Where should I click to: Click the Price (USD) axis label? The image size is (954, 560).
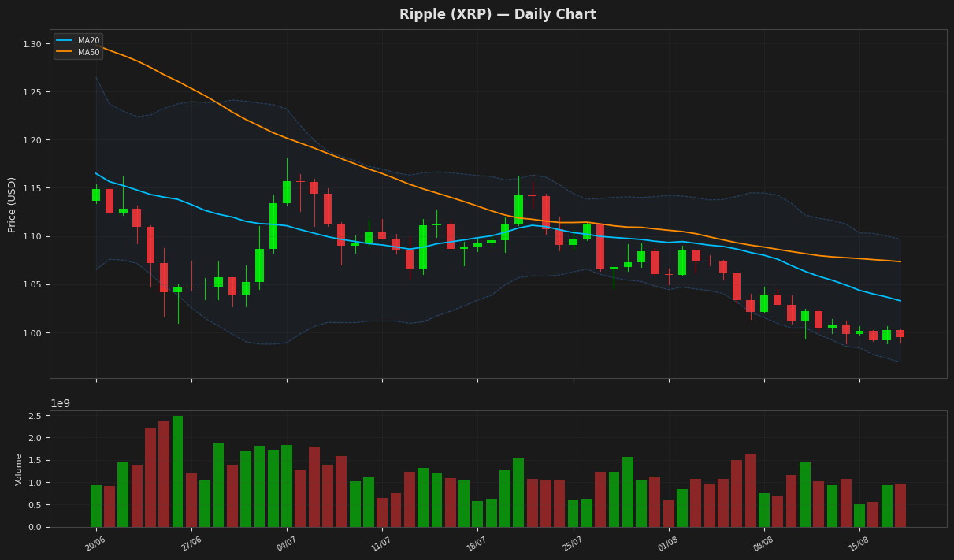point(12,204)
